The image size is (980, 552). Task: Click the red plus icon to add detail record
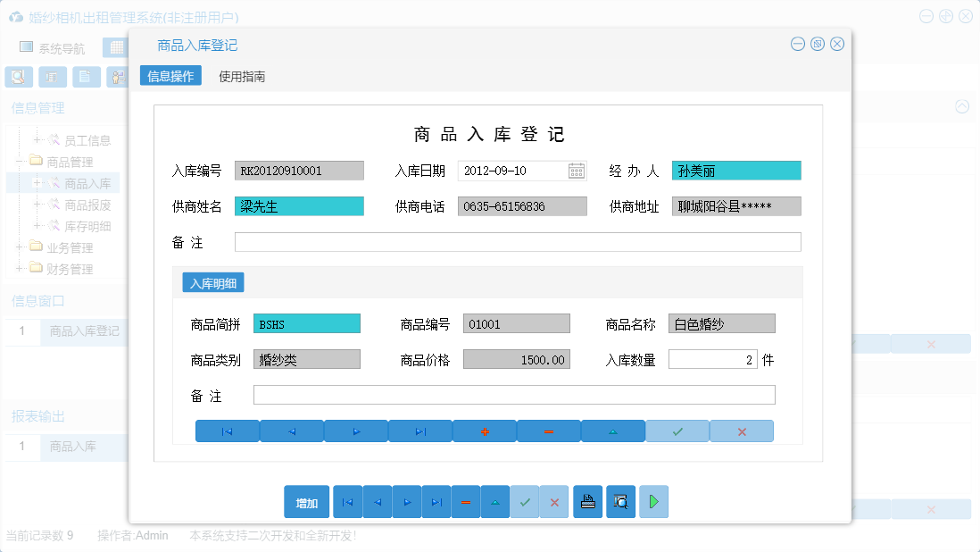(x=485, y=431)
